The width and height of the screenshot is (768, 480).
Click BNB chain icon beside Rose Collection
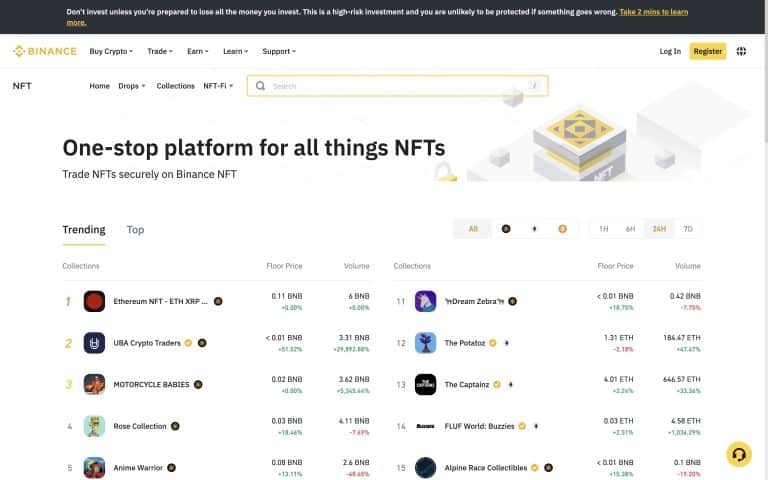click(175, 426)
